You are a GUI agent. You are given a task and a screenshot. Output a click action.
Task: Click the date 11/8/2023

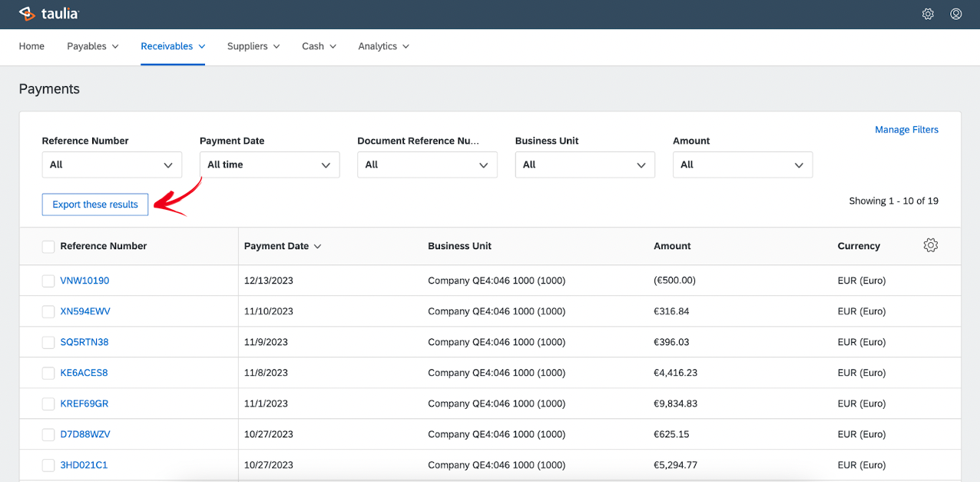(x=266, y=373)
